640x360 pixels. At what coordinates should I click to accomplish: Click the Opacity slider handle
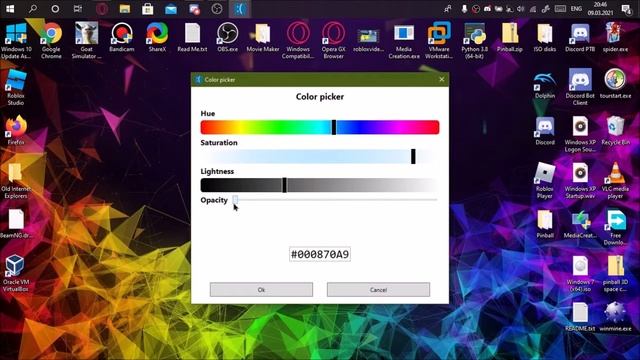(235, 200)
